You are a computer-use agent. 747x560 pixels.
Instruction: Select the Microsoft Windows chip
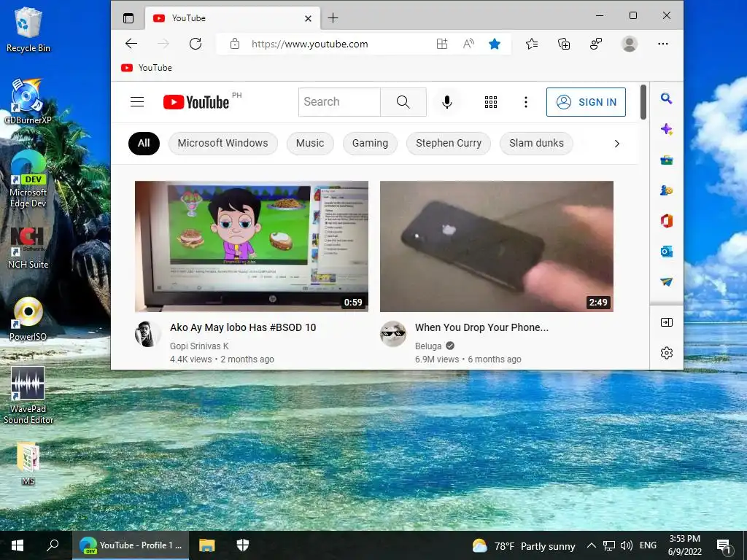click(223, 144)
